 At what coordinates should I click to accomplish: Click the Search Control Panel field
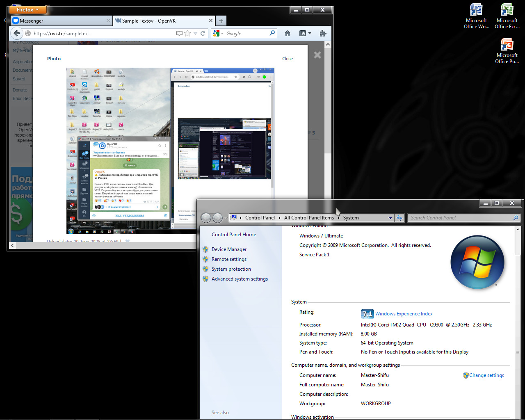(459, 218)
